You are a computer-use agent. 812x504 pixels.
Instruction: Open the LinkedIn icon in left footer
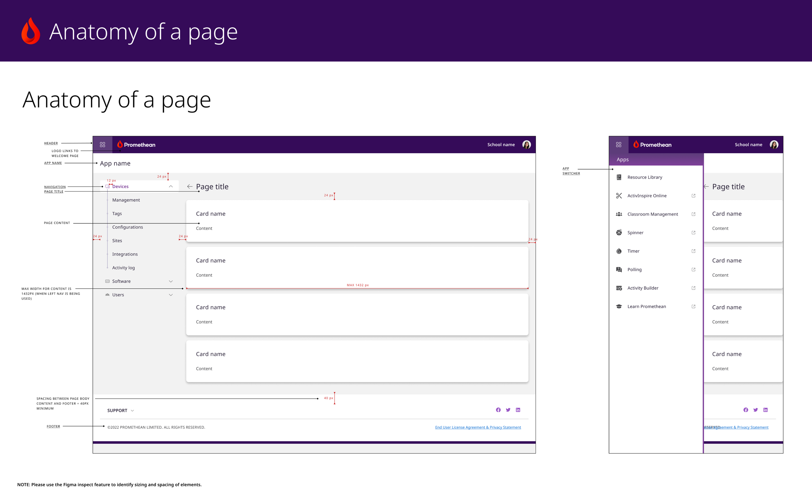click(518, 410)
